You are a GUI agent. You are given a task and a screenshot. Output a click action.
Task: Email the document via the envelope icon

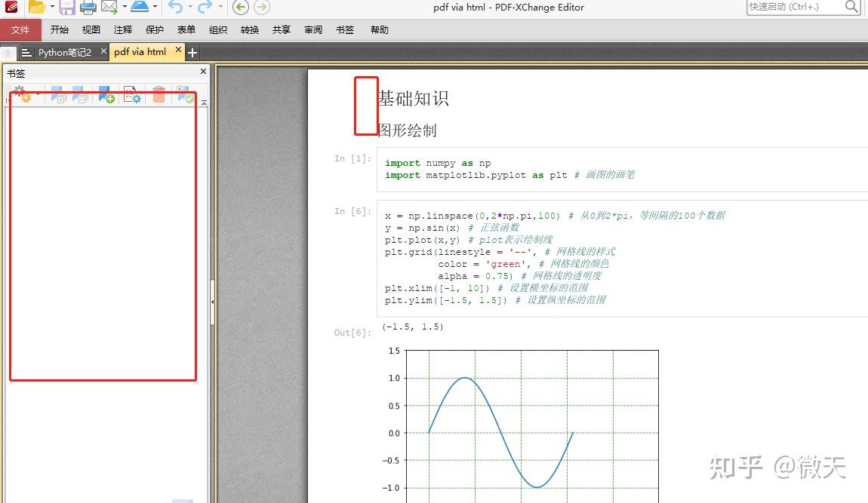tap(109, 8)
